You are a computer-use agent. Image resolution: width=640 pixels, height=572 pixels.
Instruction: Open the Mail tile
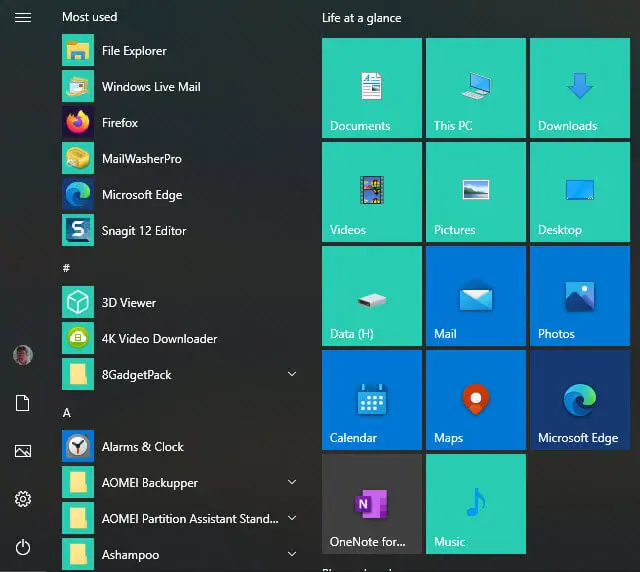tap(476, 296)
